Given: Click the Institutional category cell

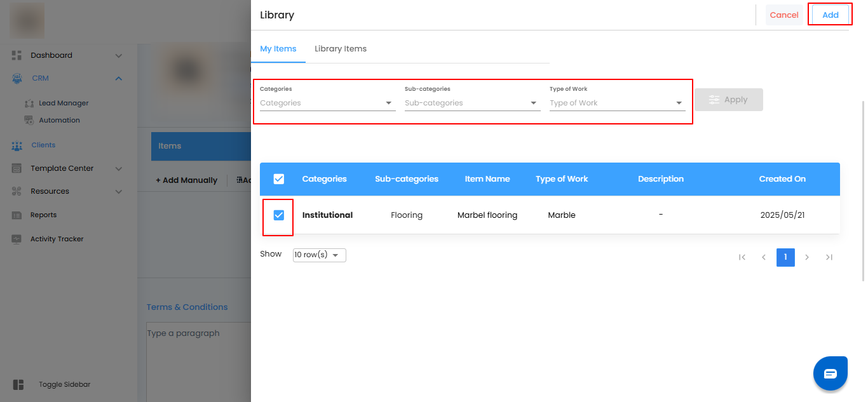Looking at the screenshot, I should tap(327, 215).
